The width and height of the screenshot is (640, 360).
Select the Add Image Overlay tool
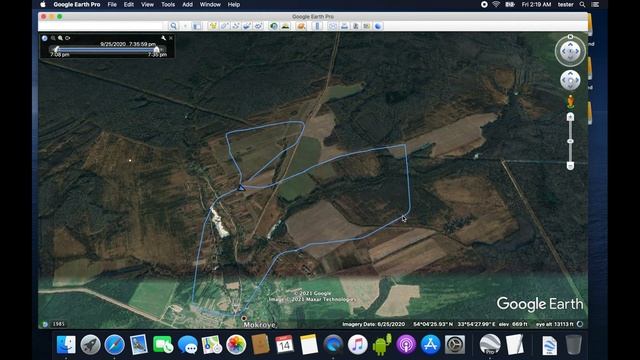coord(247,26)
